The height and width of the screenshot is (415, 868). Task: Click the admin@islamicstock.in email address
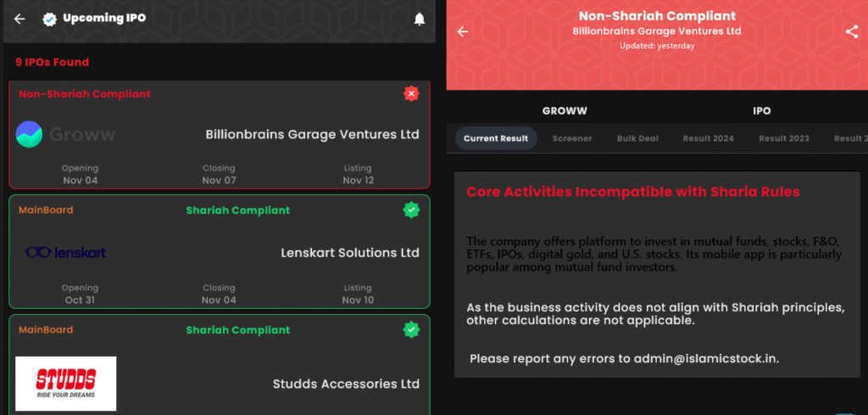point(705,358)
